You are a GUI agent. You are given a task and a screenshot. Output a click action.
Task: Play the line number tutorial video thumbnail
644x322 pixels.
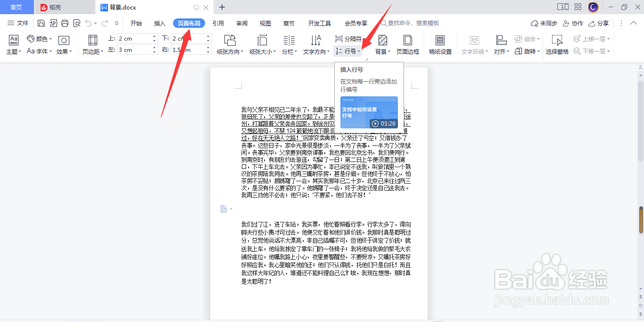[369, 112]
